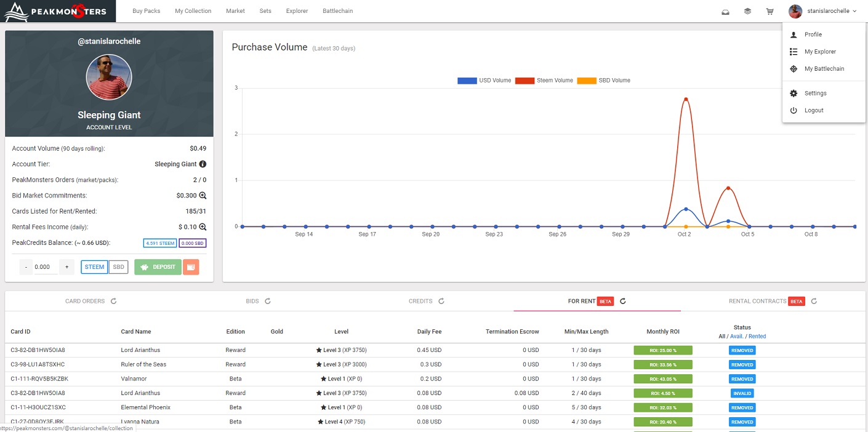Open Settings from user menu
The width and height of the screenshot is (868, 432).
tap(824, 94)
